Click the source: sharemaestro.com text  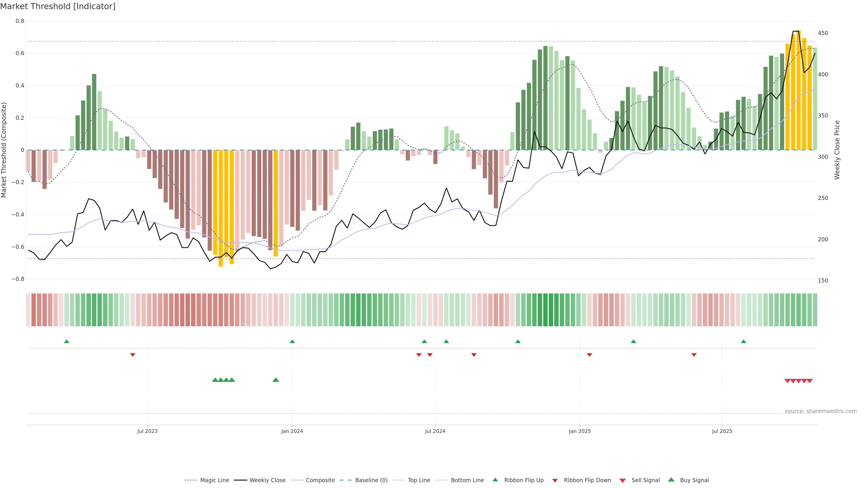(821, 411)
